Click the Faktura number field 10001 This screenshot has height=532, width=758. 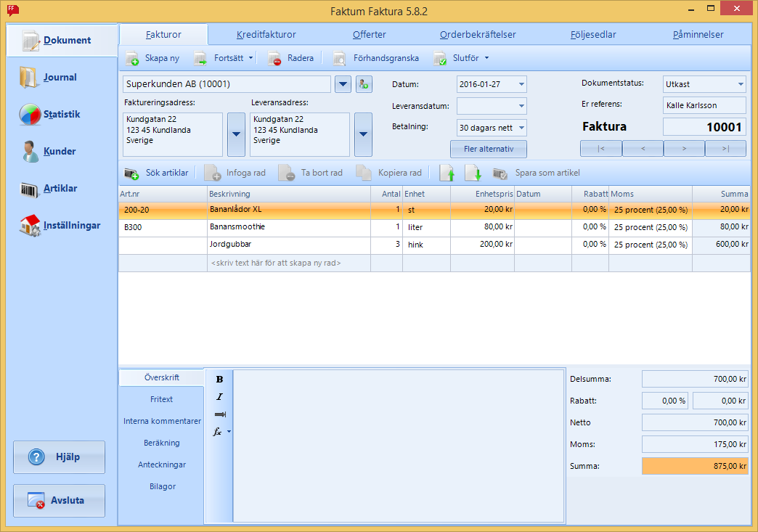(x=704, y=126)
